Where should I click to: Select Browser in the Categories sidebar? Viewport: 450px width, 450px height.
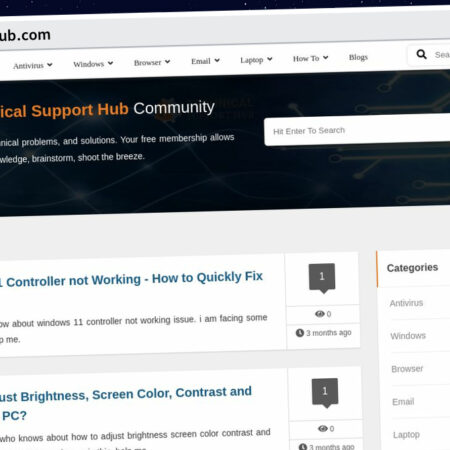[x=407, y=369]
